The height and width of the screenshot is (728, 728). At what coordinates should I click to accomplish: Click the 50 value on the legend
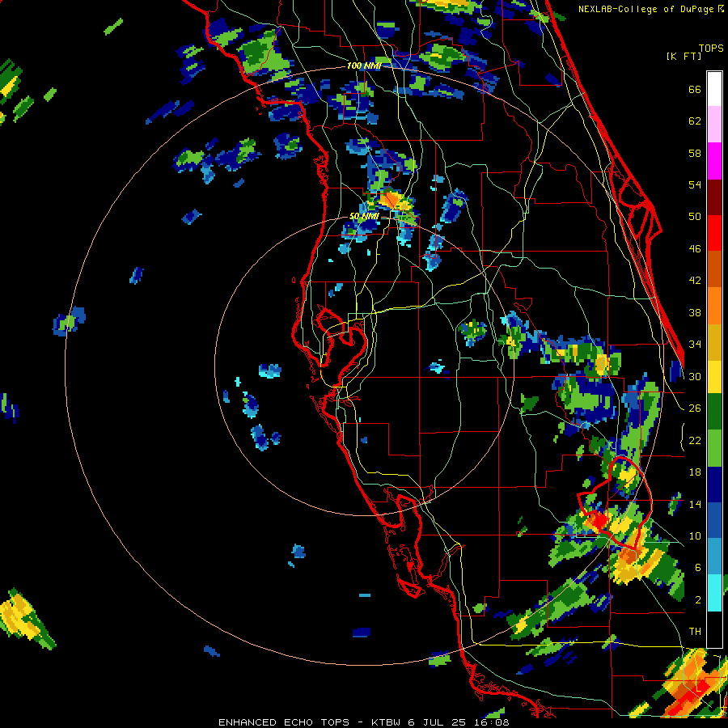click(x=695, y=217)
